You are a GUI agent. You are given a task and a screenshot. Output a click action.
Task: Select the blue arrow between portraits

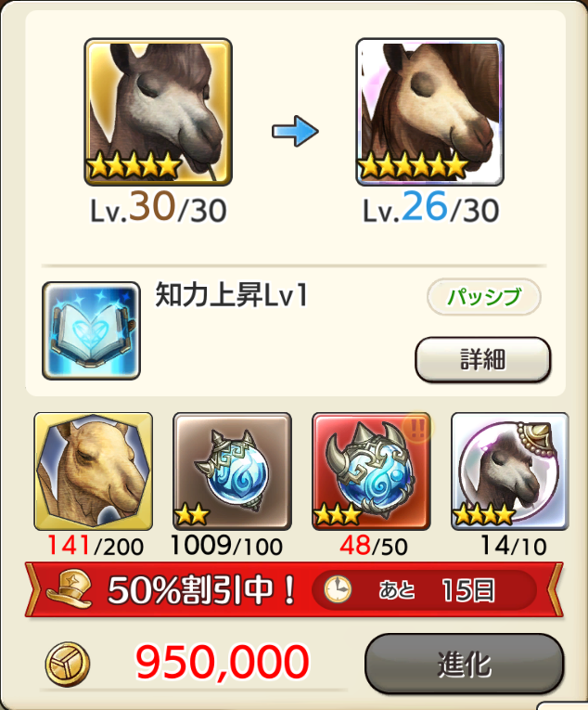click(x=295, y=131)
